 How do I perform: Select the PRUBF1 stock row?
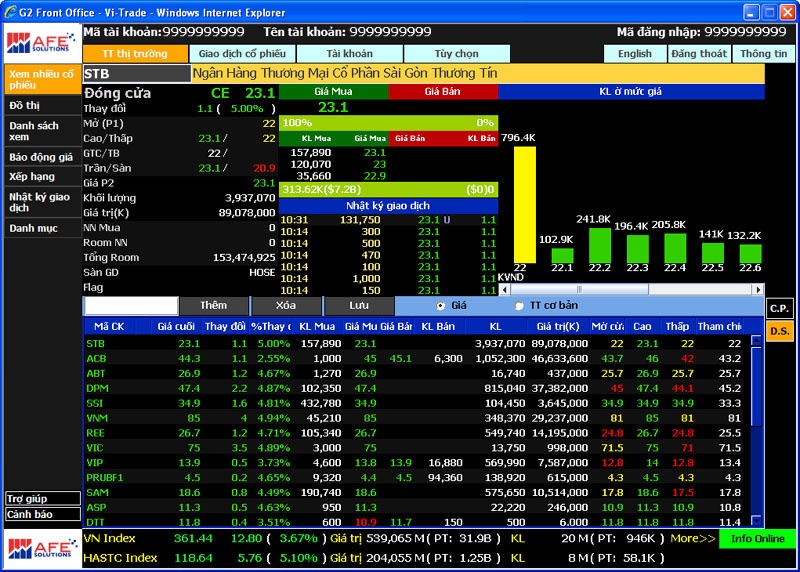pos(416,478)
